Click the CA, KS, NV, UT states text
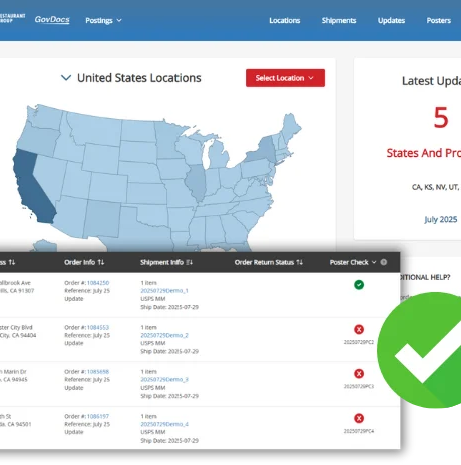The height and width of the screenshot is (465, 461). click(x=436, y=187)
